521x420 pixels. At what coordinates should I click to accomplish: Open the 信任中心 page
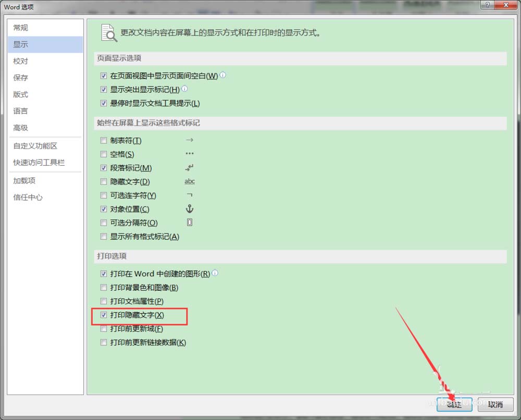(x=45, y=197)
